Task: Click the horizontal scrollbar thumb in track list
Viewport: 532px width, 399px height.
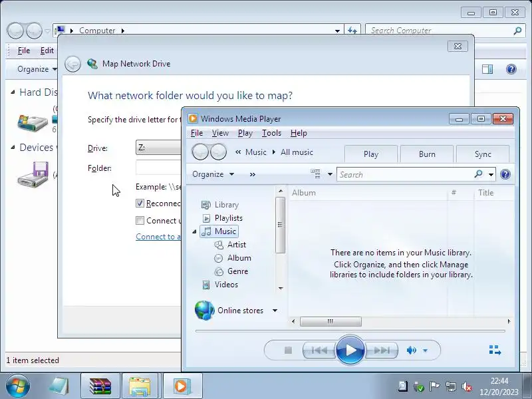Action: point(331,321)
